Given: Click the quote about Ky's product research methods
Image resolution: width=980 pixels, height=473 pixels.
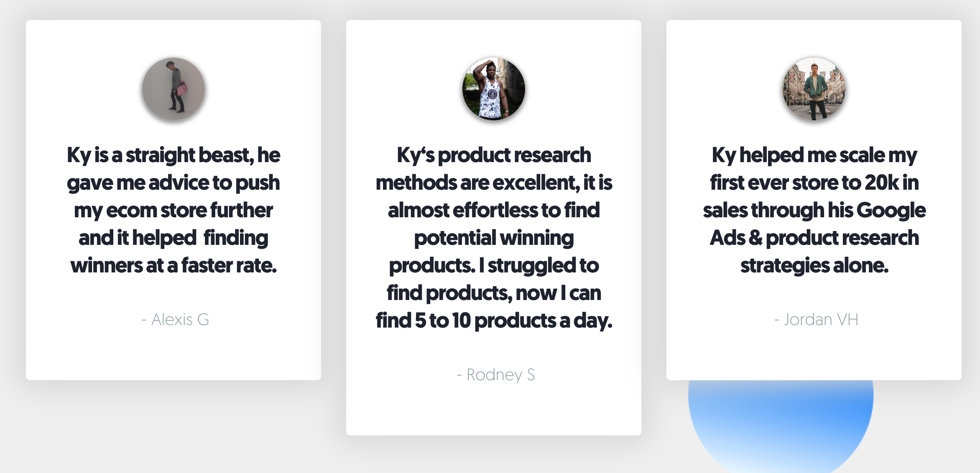Looking at the screenshot, I should (494, 238).
